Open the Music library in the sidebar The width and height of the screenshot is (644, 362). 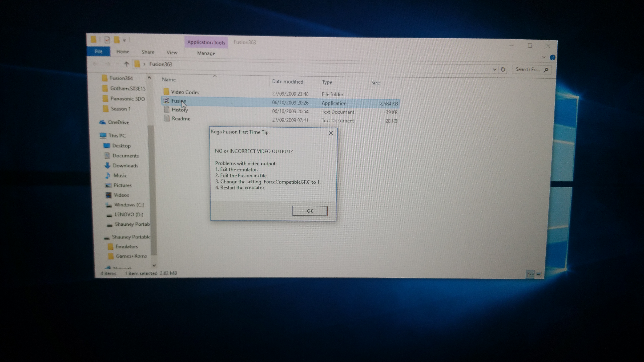tap(120, 175)
